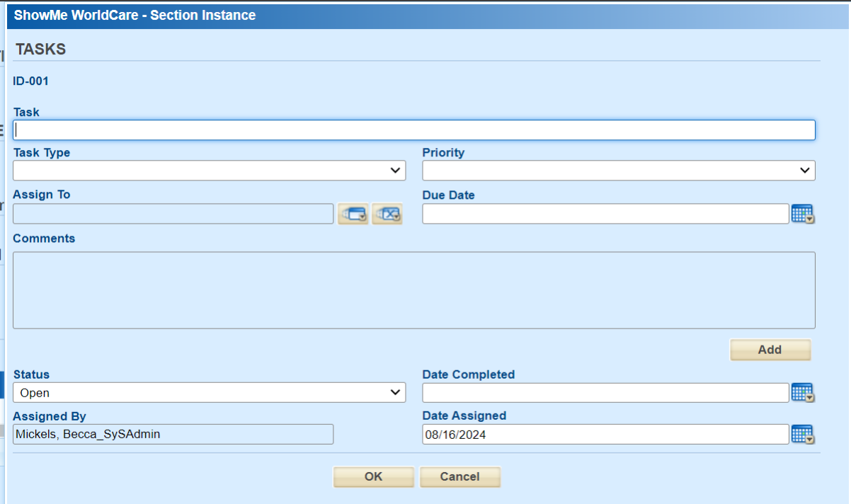
Task: Open the Assign To lookup picker icon
Action: (x=353, y=214)
